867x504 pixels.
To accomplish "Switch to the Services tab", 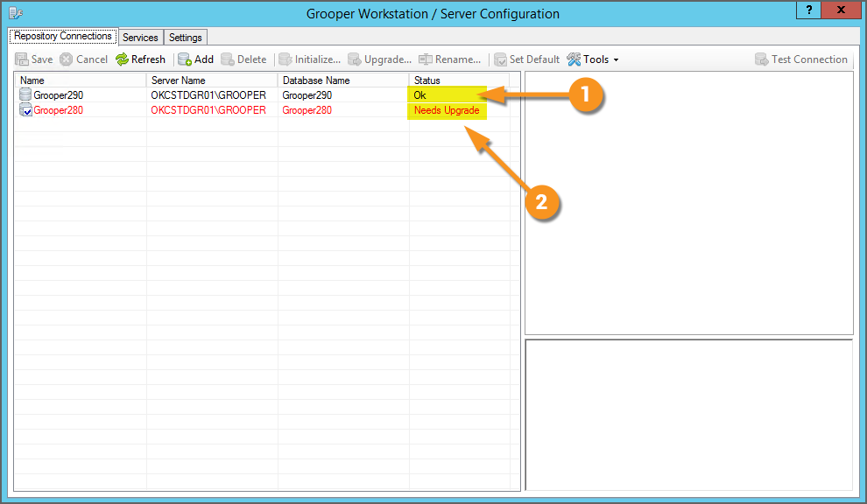I will (140, 37).
